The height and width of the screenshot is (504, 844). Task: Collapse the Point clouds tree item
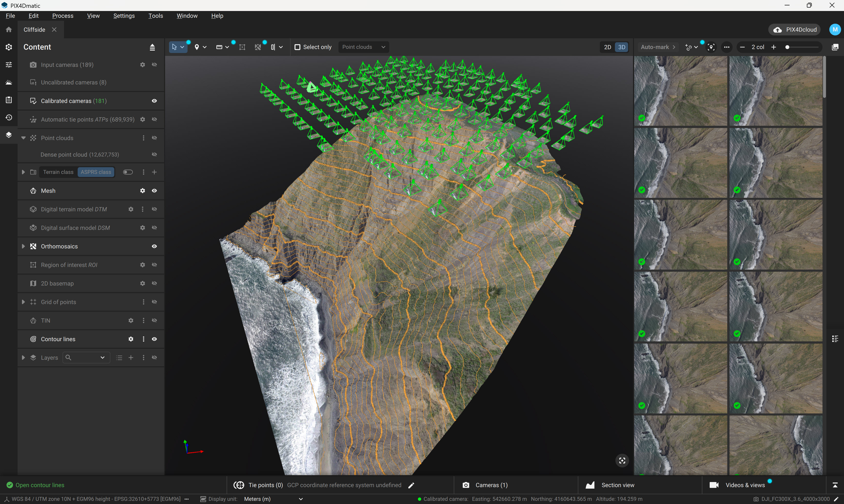tap(23, 138)
